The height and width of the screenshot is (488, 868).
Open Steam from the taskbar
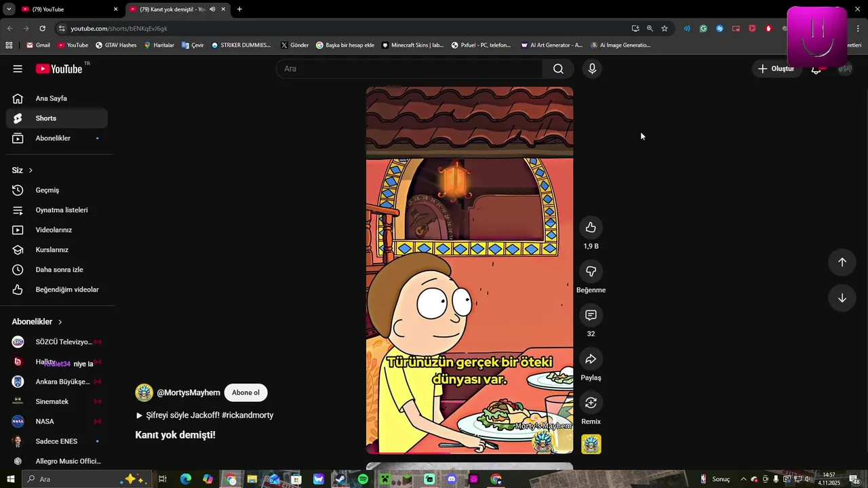coord(340,479)
